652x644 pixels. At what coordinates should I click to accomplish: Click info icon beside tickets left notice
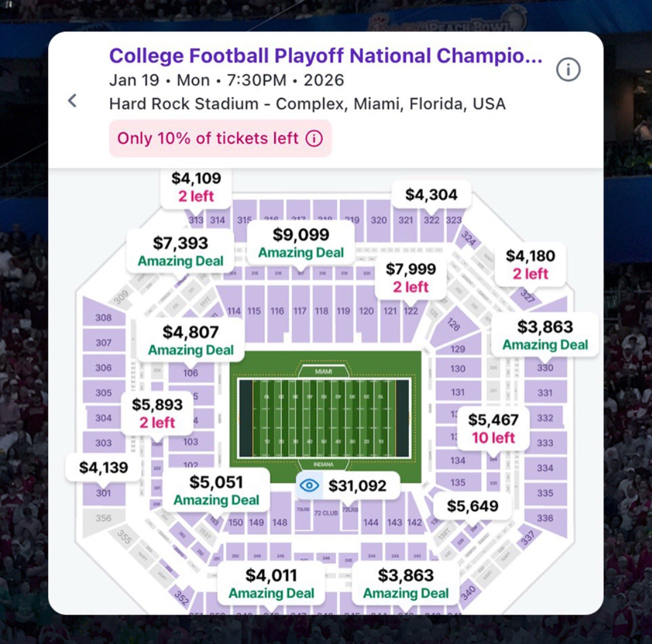click(x=314, y=139)
